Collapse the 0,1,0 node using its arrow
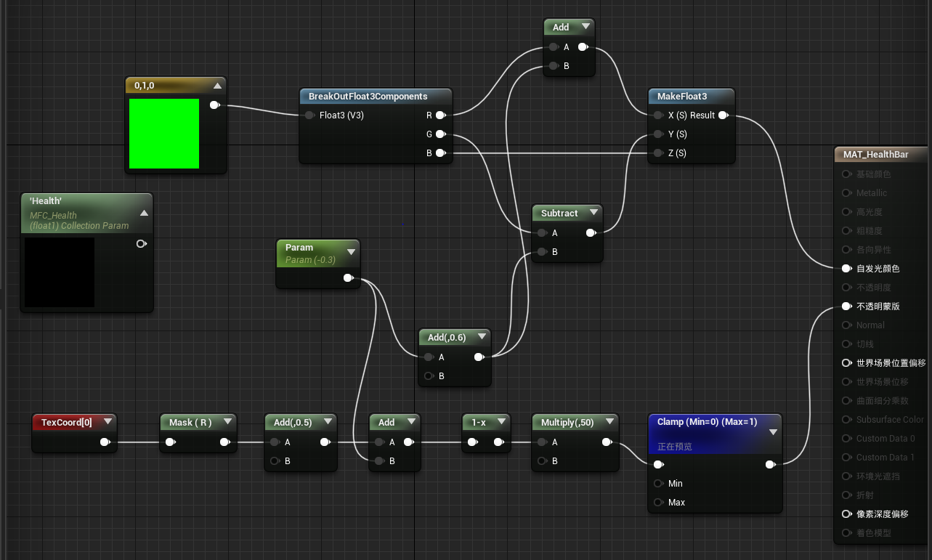The height and width of the screenshot is (560, 932). click(217, 86)
